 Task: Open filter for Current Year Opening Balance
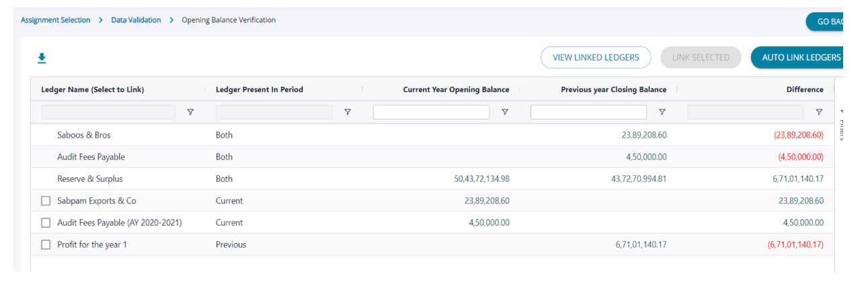(505, 112)
